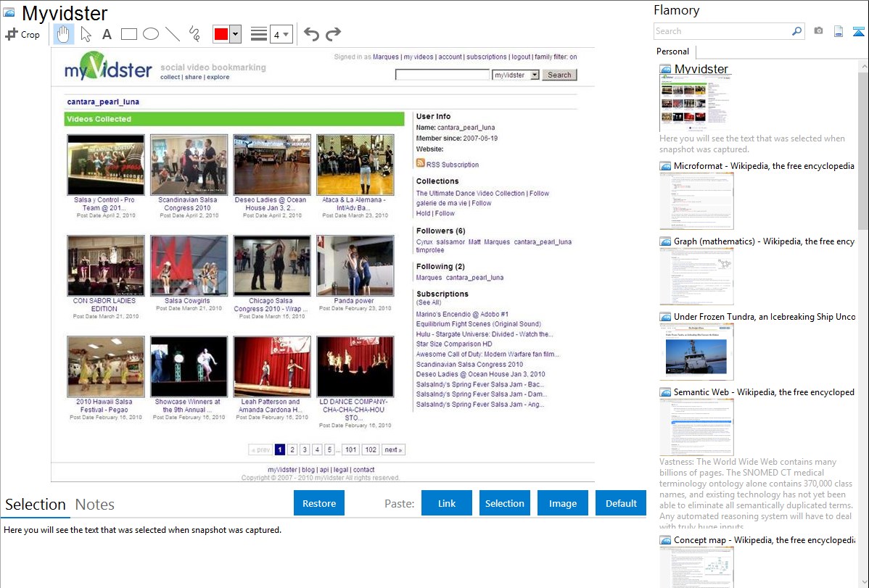
Task: Click the RSS Subscription feed icon
Action: point(421,163)
